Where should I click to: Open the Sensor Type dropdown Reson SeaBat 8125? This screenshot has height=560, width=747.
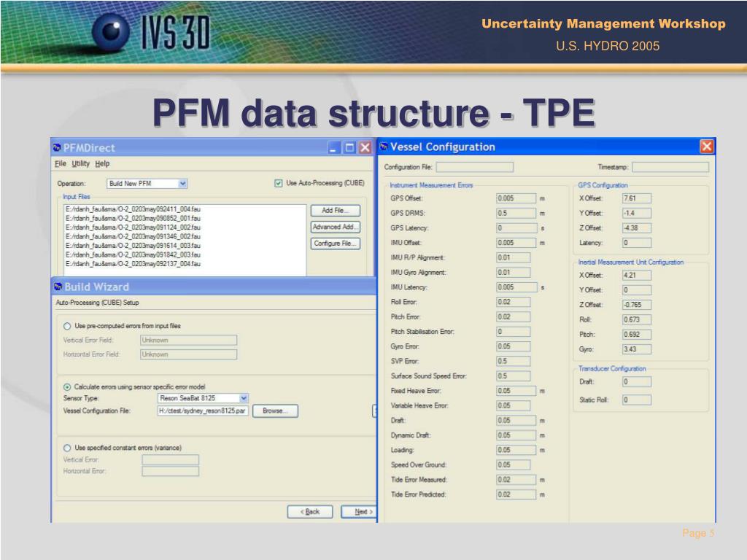pyautogui.click(x=244, y=398)
